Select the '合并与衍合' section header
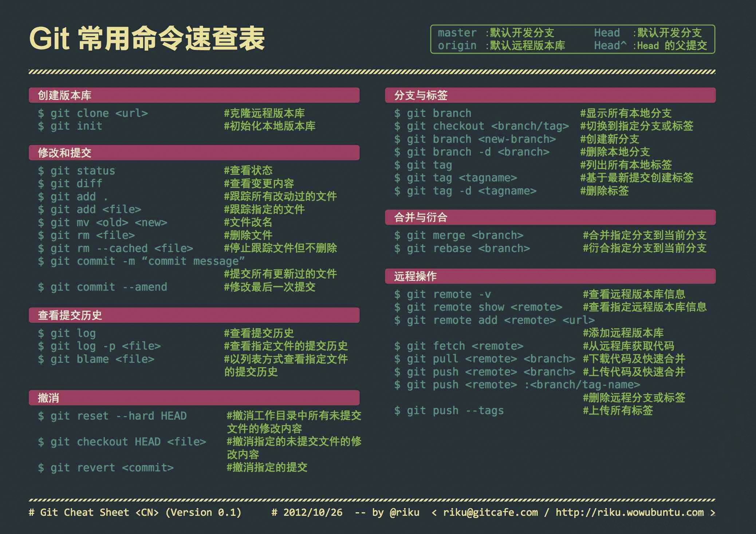The height and width of the screenshot is (534, 756). (x=550, y=217)
